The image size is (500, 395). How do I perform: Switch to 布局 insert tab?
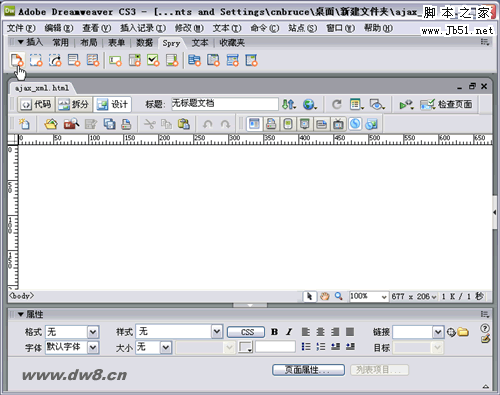coord(88,42)
